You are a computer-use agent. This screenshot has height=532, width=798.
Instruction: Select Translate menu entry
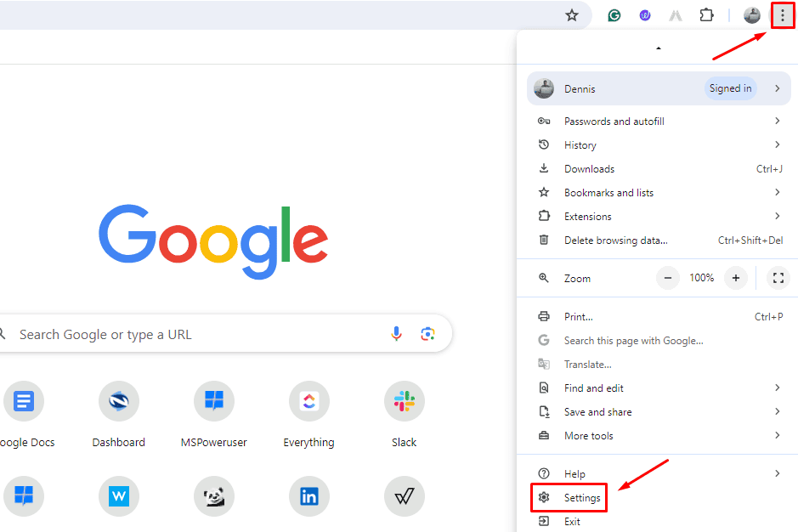[659, 365]
